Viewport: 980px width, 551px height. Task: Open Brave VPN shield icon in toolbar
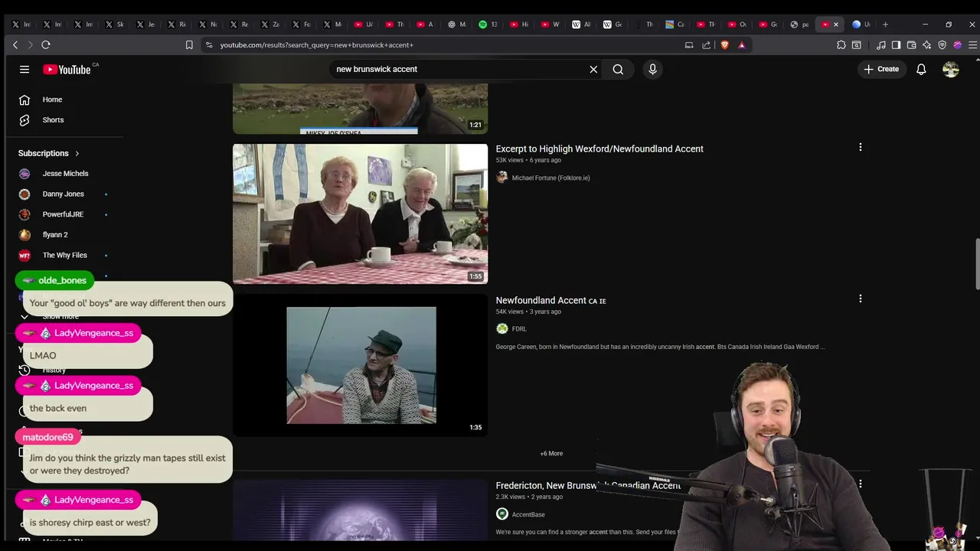[x=942, y=45]
